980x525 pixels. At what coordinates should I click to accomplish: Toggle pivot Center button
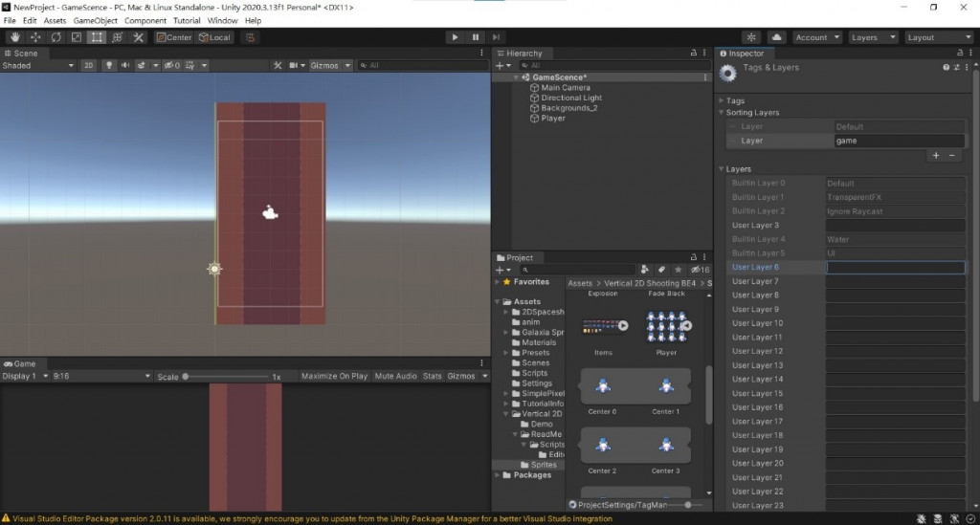[174, 37]
